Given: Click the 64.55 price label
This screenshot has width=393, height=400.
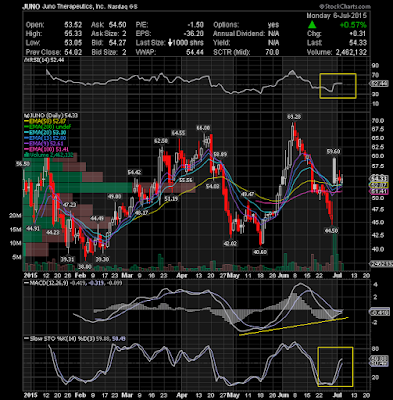Looking at the screenshot, I should [x=178, y=133].
